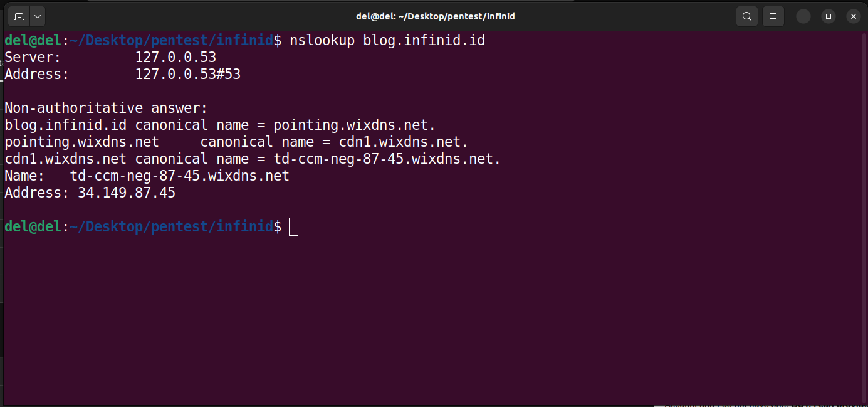868x407 pixels.
Task: Click the bottom prompt del@del username
Action: coord(33,227)
